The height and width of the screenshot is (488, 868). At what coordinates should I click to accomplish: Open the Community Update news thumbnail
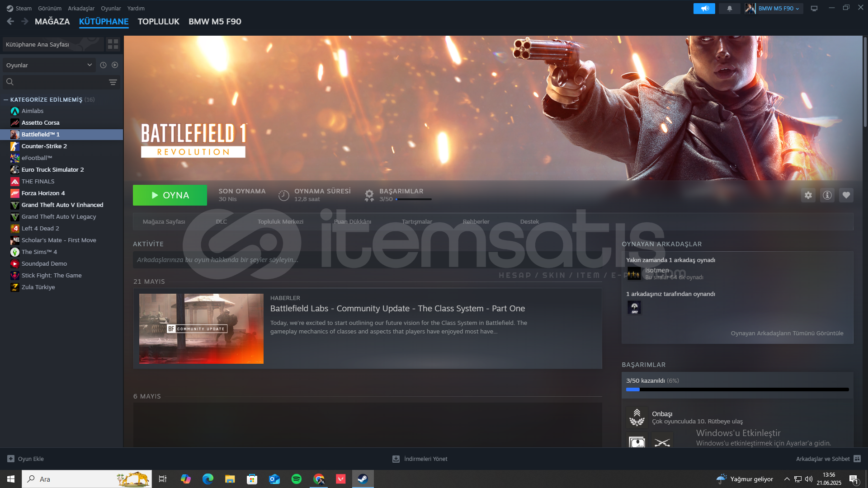coord(201,328)
